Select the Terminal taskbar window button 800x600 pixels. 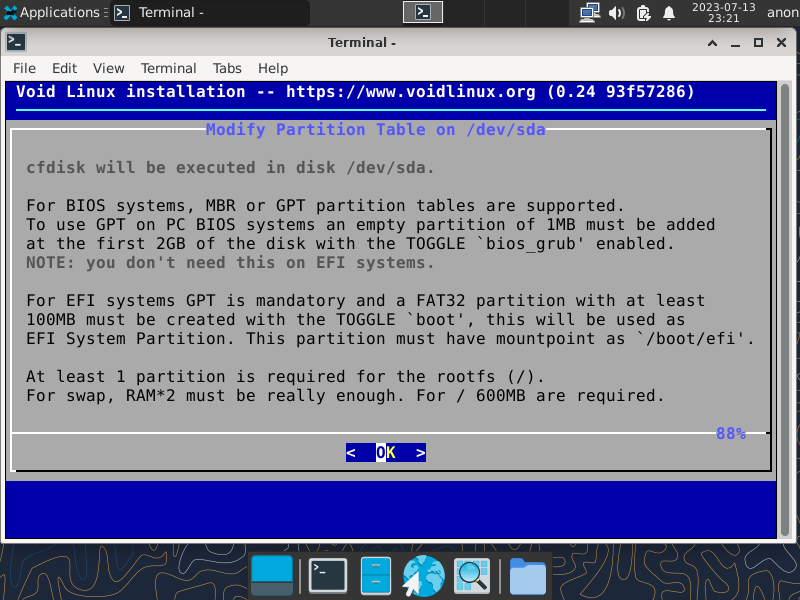210,12
